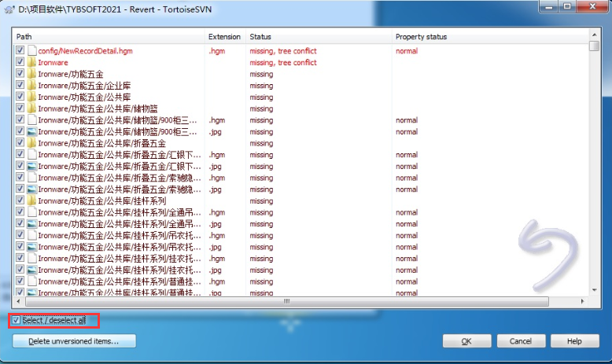Image resolution: width=612 pixels, height=364 pixels.
Task: Click folder icon of row ending in 储物篮
Action: pos(31,108)
